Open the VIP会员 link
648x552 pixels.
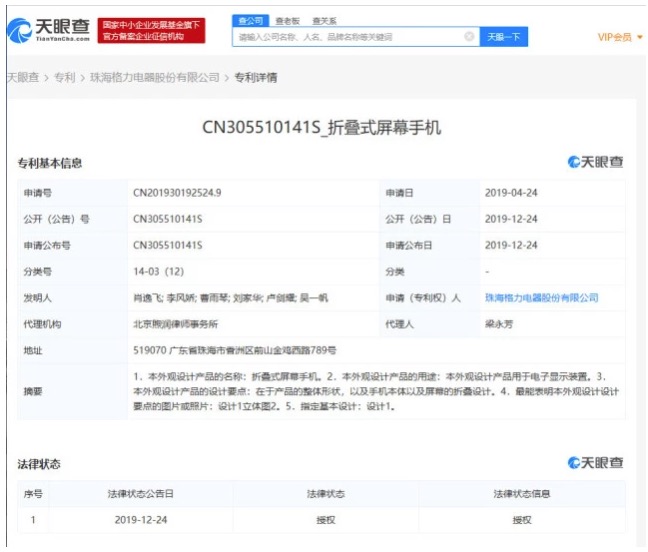[x=615, y=37]
